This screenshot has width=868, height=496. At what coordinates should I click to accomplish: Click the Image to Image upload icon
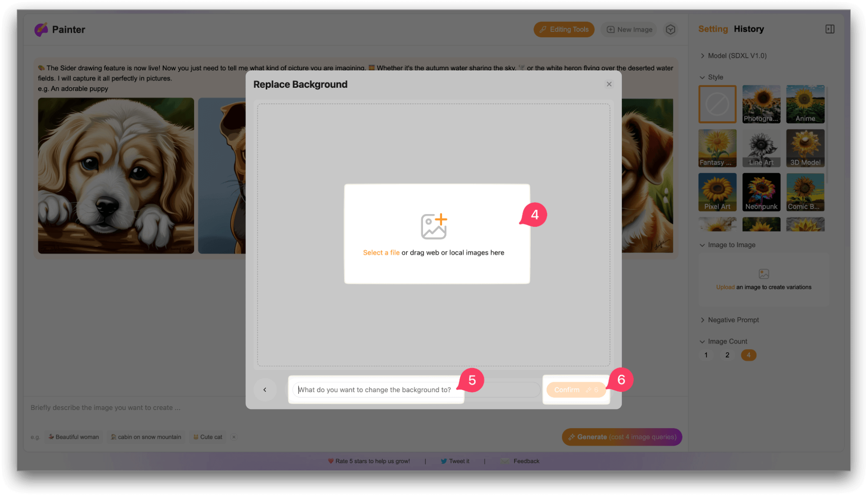point(763,274)
